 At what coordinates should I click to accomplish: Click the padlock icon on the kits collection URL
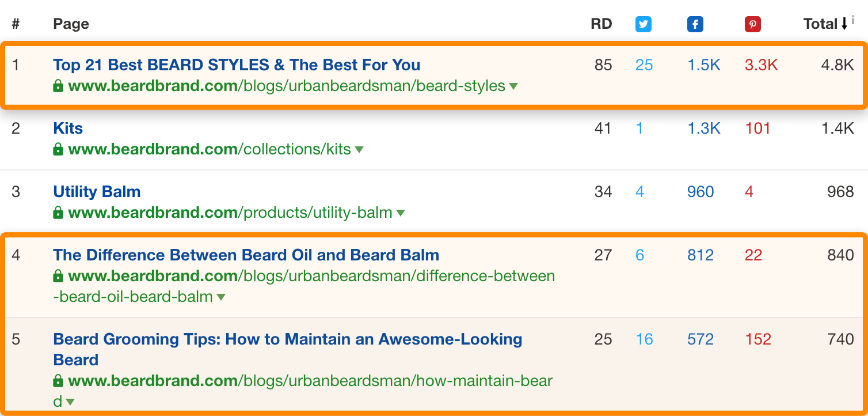(58, 149)
